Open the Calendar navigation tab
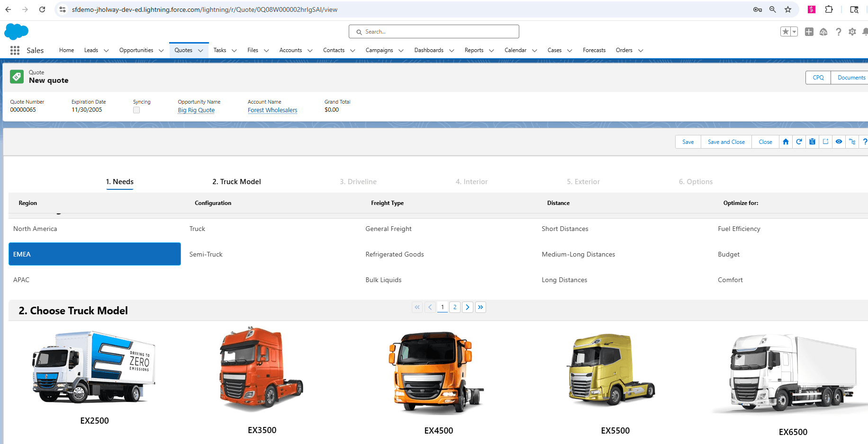Viewport: 868px width, 444px height. 515,50
